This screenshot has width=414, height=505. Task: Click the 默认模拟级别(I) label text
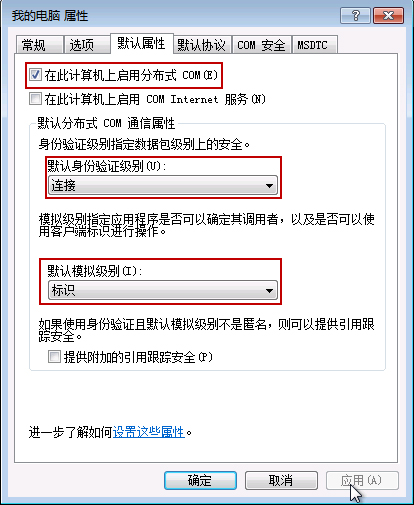tap(95, 271)
